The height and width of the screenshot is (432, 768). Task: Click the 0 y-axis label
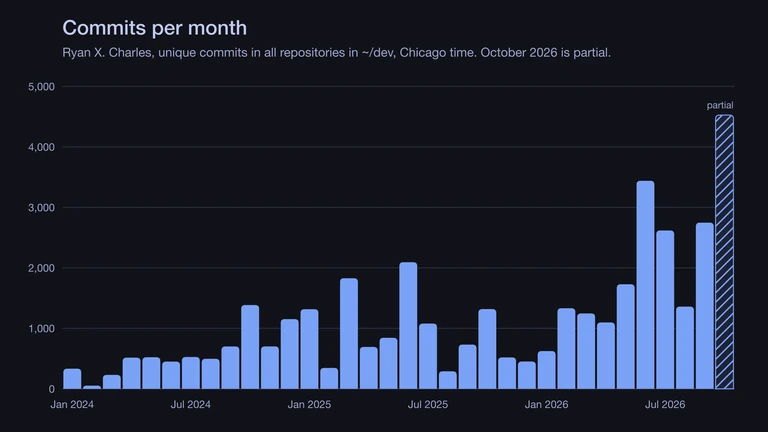pyautogui.click(x=51, y=389)
